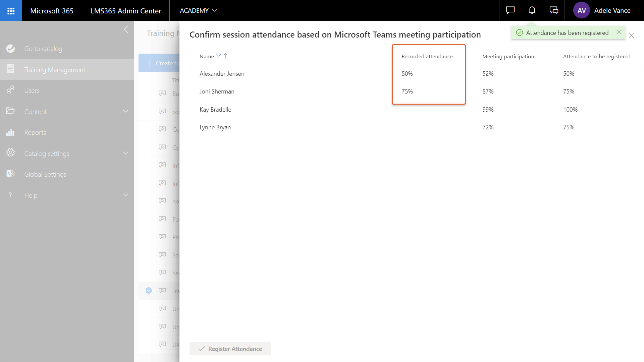Image resolution: width=644 pixels, height=362 pixels.
Task: Open the chat bubble icon in header
Action: tap(510, 11)
